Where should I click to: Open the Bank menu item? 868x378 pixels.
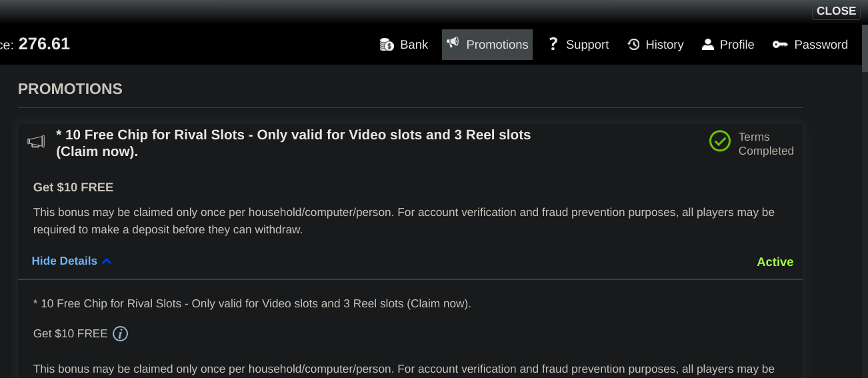(414, 45)
